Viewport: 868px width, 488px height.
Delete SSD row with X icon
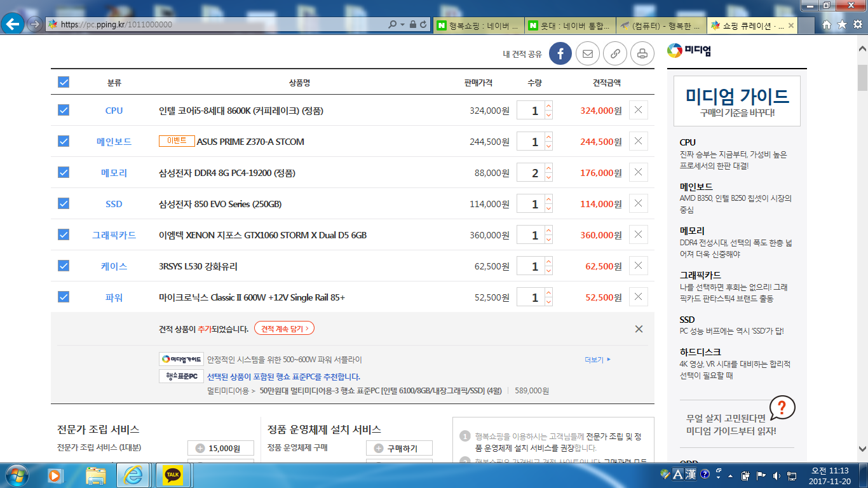point(639,203)
